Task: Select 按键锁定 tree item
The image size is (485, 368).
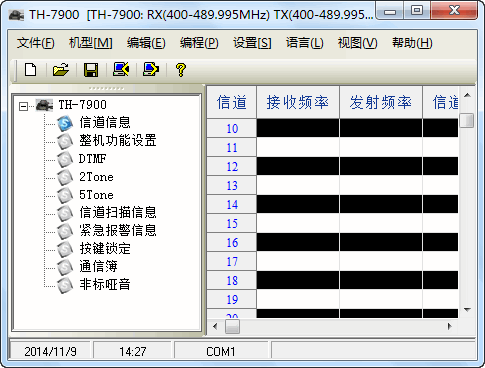Action: [105, 248]
